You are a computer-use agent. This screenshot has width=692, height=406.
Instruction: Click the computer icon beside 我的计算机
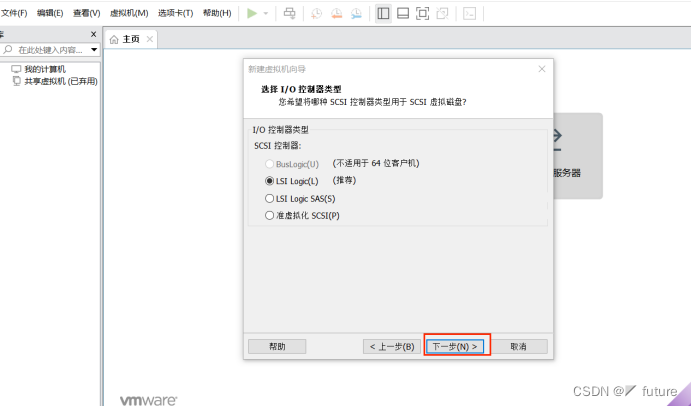pos(16,69)
